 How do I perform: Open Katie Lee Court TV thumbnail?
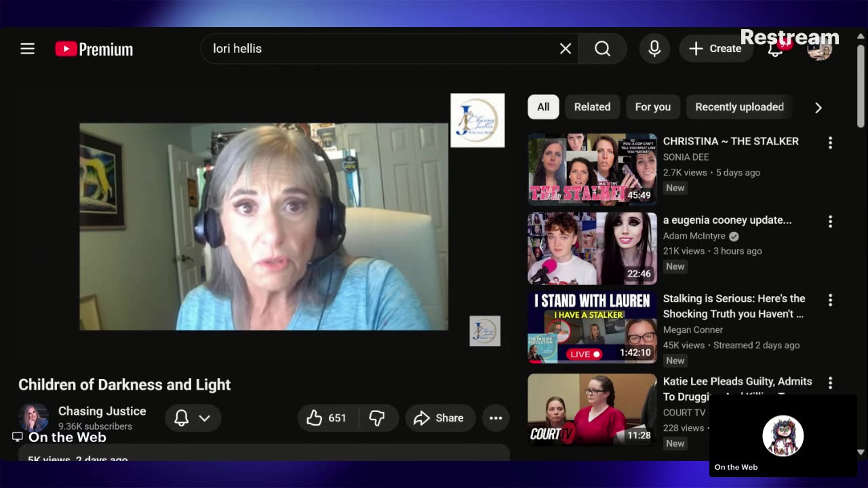click(x=592, y=409)
